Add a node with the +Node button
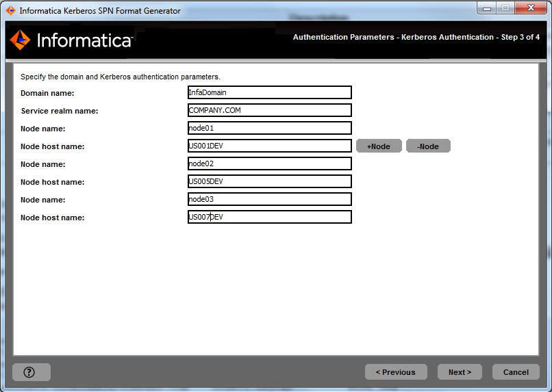Image resolution: width=552 pixels, height=392 pixels. tap(379, 146)
